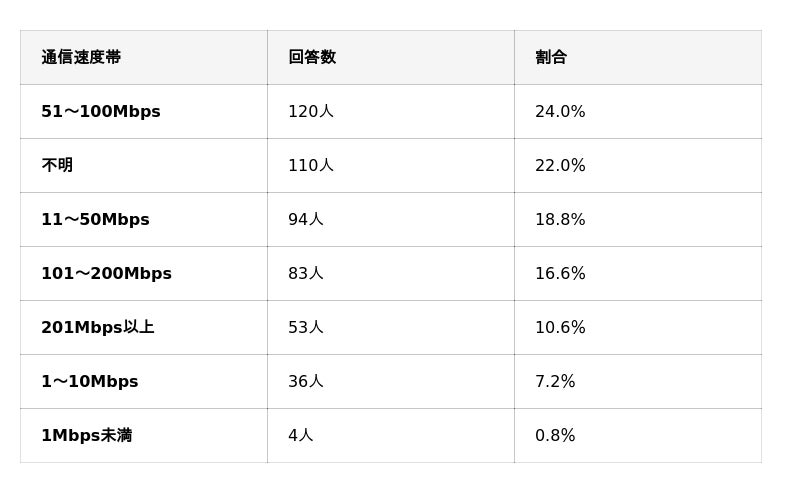The image size is (800, 493).
Task: Click the 101〜200Mbps cell
Action: pyautogui.click(x=106, y=274)
